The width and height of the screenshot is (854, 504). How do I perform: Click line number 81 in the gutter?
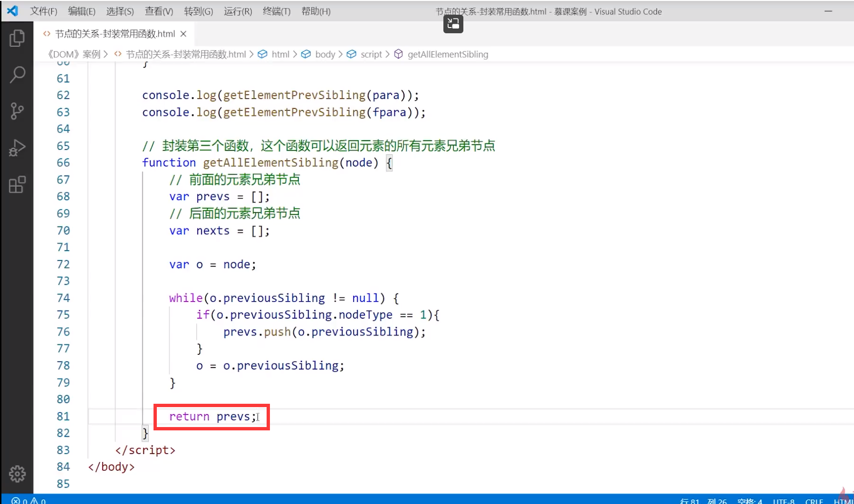tap(63, 416)
